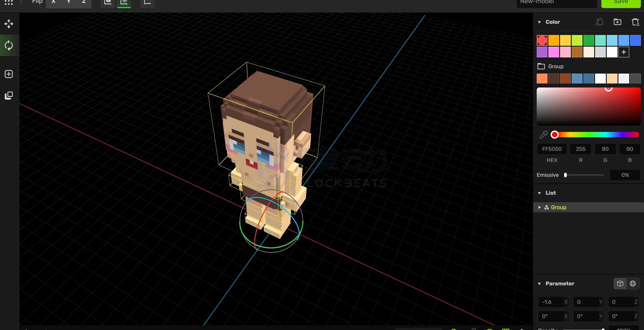Click the Add new object plus icon
Image resolution: width=644 pixels, height=330 pixels.
coord(9,74)
